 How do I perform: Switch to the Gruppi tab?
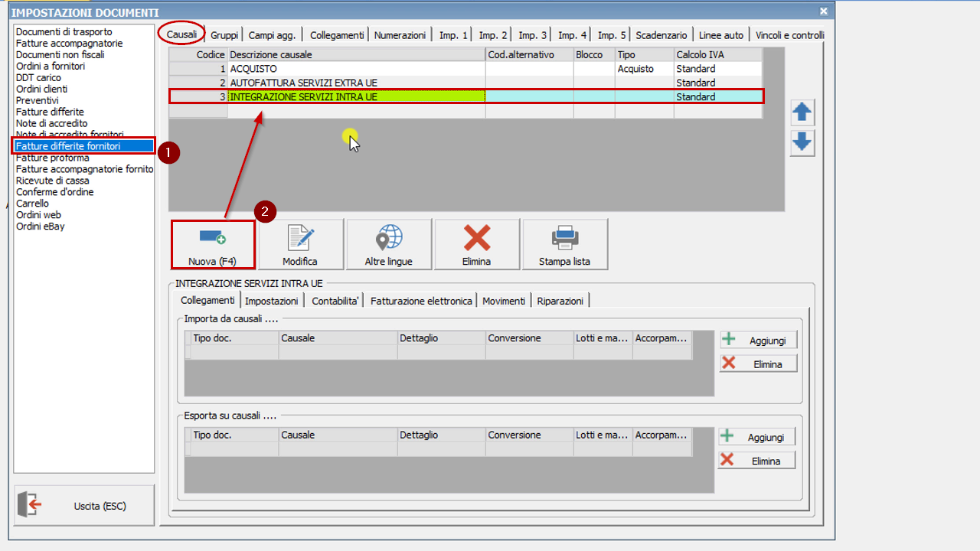(224, 35)
